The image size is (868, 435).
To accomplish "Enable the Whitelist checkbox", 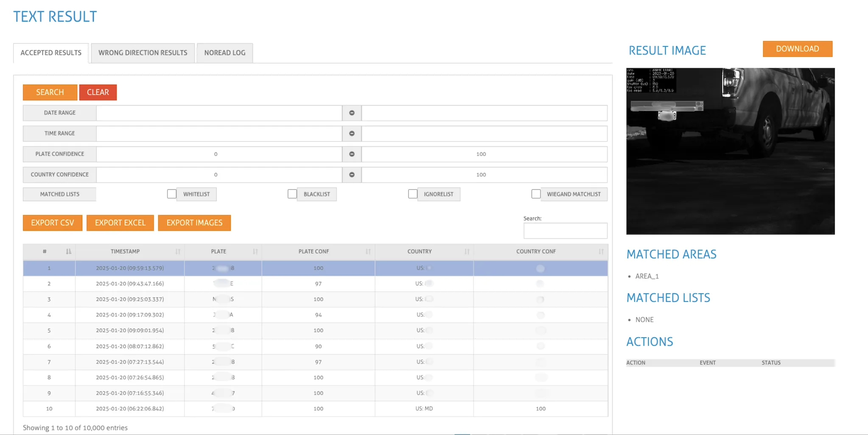I will (172, 194).
